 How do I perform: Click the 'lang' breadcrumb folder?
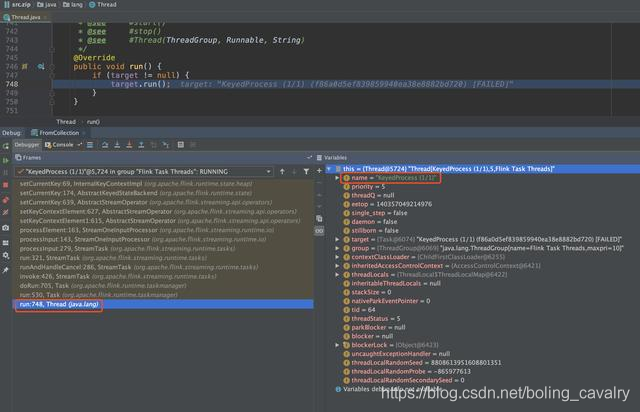click(x=73, y=4)
